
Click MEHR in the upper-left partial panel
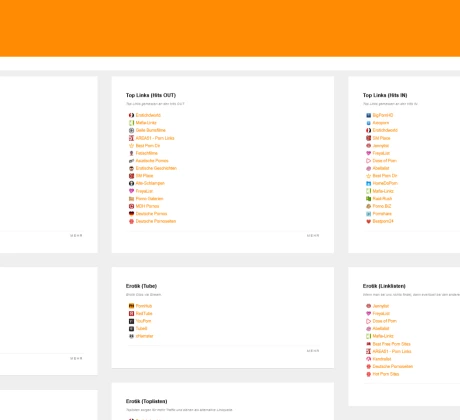pos(76,236)
